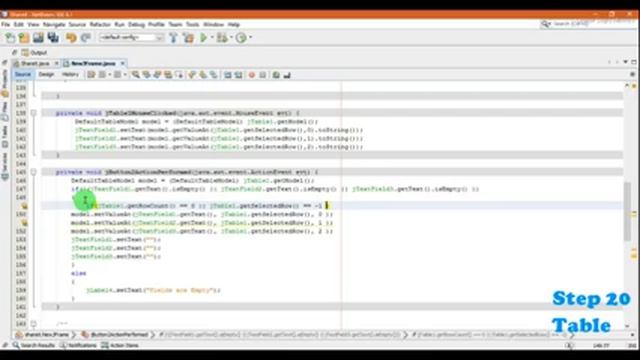Open the Forward history dropdown arrow
640x360 pixels.
pyautogui.click(x=124, y=75)
